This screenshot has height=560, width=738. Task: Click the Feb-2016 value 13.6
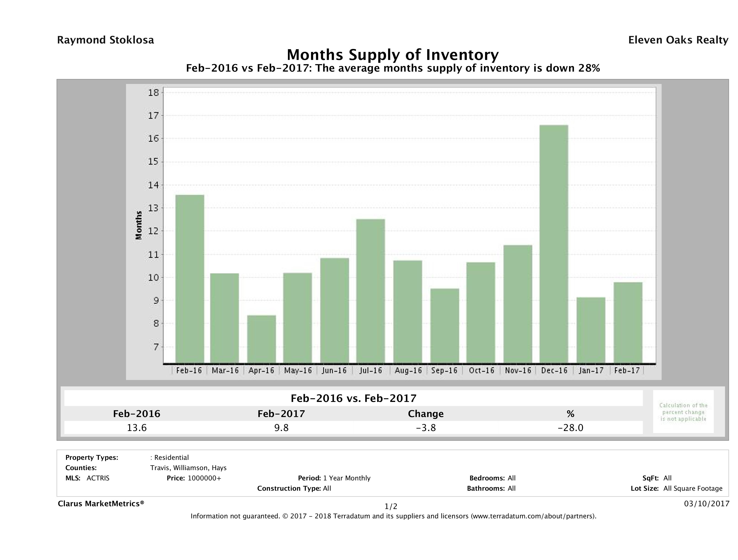pyautogui.click(x=137, y=428)
